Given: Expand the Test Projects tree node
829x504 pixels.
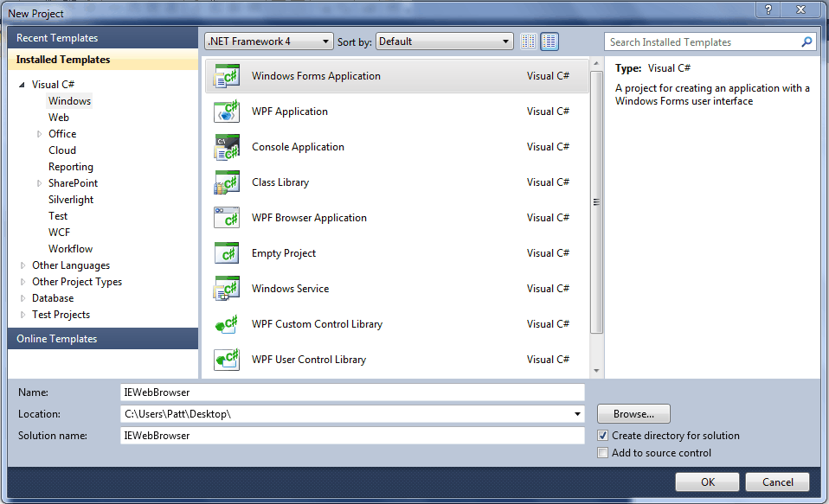Looking at the screenshot, I should pos(22,315).
